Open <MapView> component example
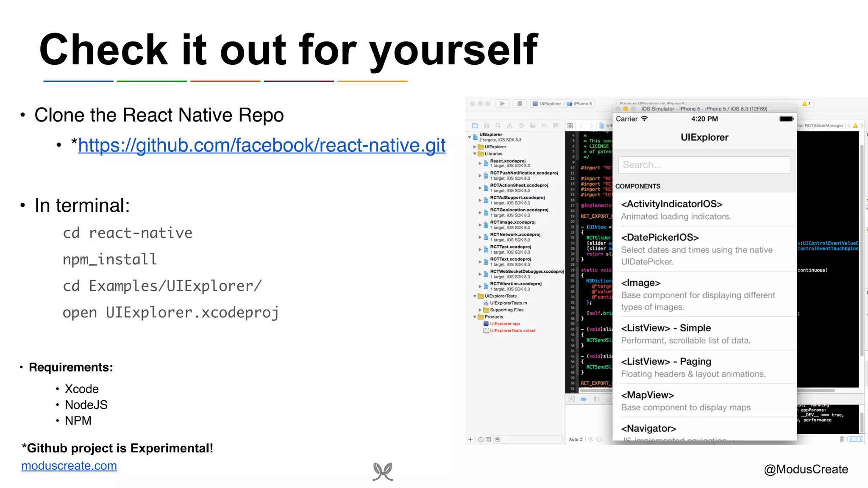 (x=704, y=401)
